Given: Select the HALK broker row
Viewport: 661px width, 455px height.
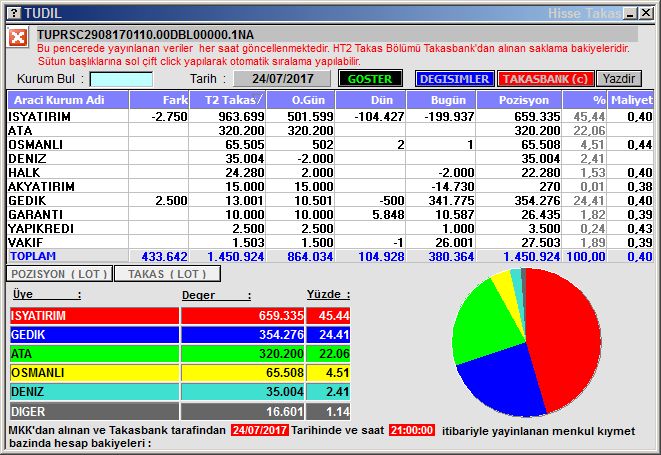Looking at the screenshot, I should pos(24,172).
